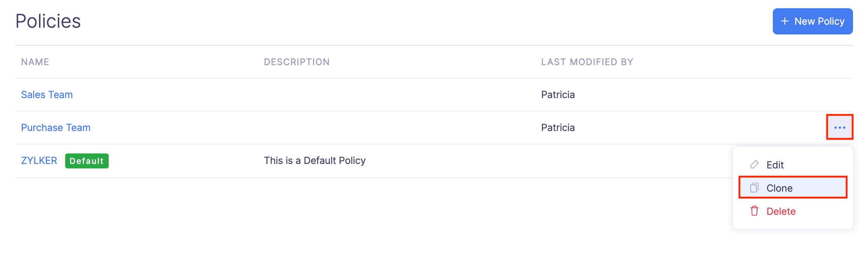Open the Sales Team policy link
This screenshot has height=259, width=868.
(47, 95)
